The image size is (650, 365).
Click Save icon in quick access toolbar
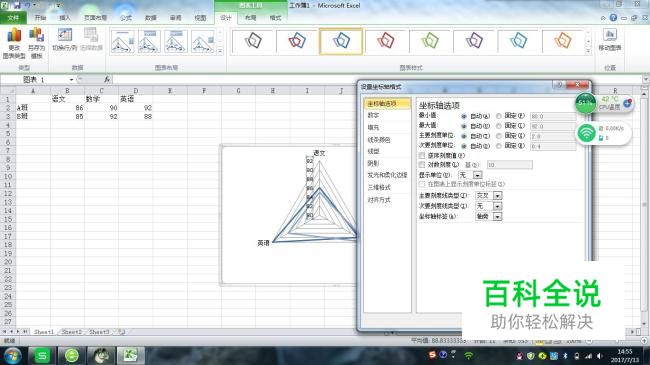pyautogui.click(x=17, y=5)
